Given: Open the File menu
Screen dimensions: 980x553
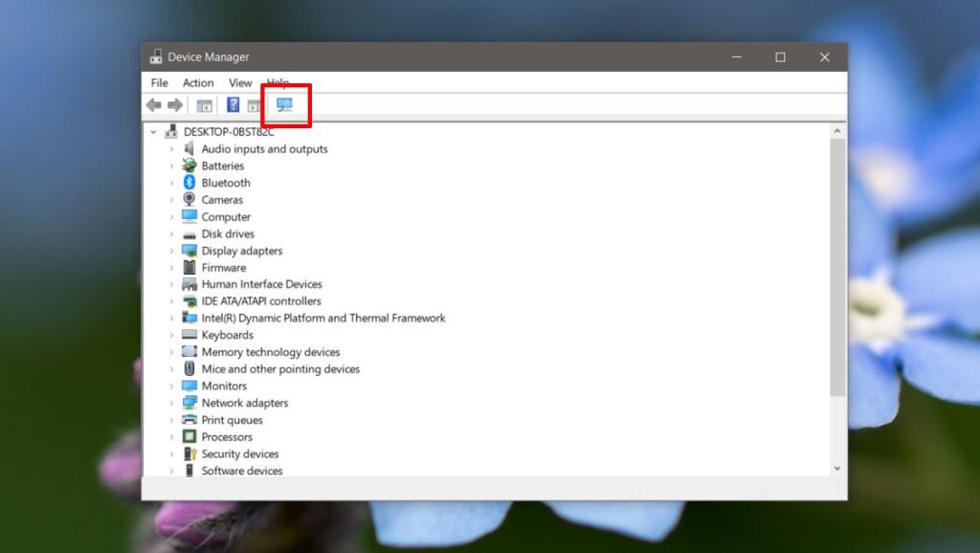Looking at the screenshot, I should [159, 82].
